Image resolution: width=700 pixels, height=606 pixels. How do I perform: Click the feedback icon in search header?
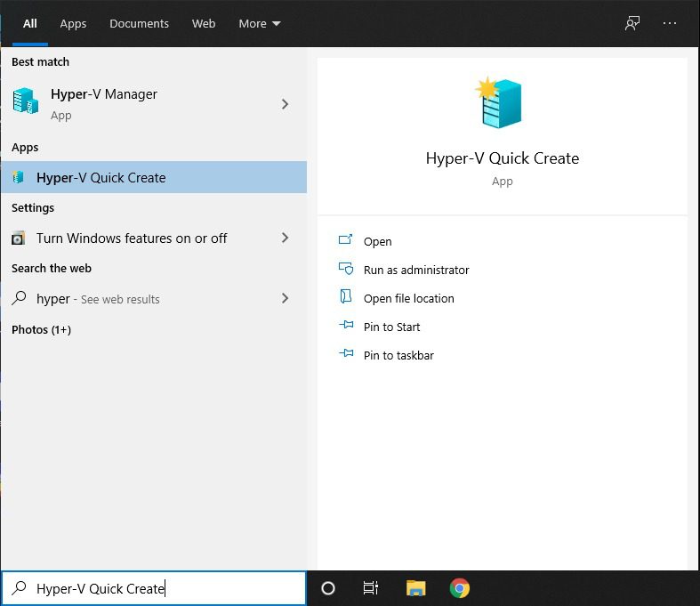point(632,24)
